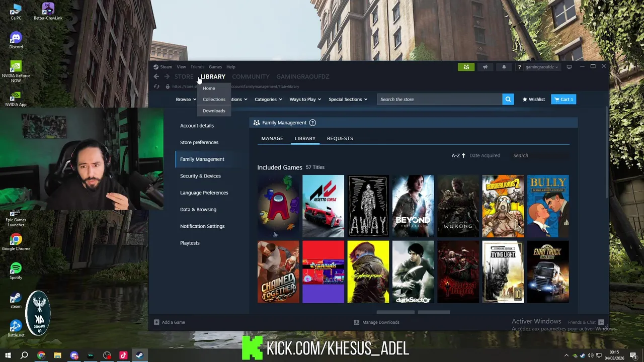Viewport: 644px width, 362px height.
Task: Open NVIDIA GeForce NOW desktop icon
Action: pyautogui.click(x=16, y=72)
